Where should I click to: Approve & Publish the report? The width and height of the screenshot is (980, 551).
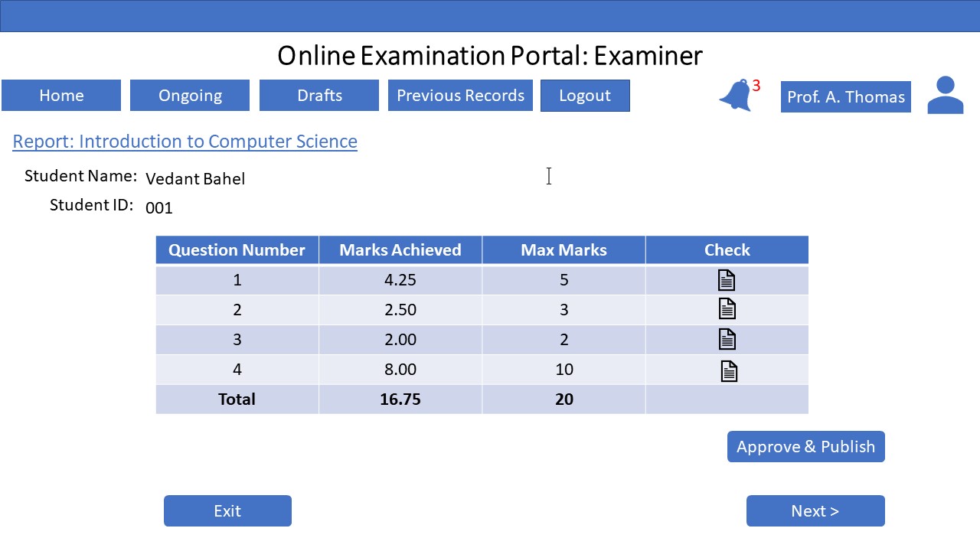click(x=806, y=447)
